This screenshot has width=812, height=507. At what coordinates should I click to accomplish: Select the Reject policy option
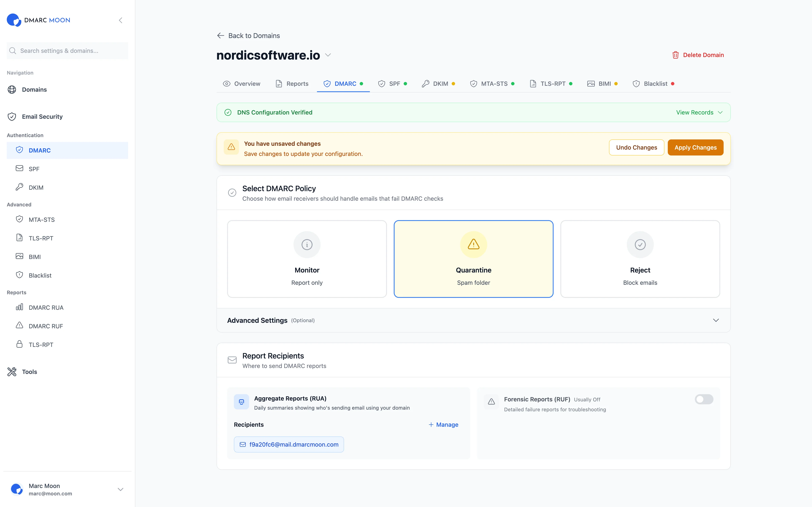639,259
